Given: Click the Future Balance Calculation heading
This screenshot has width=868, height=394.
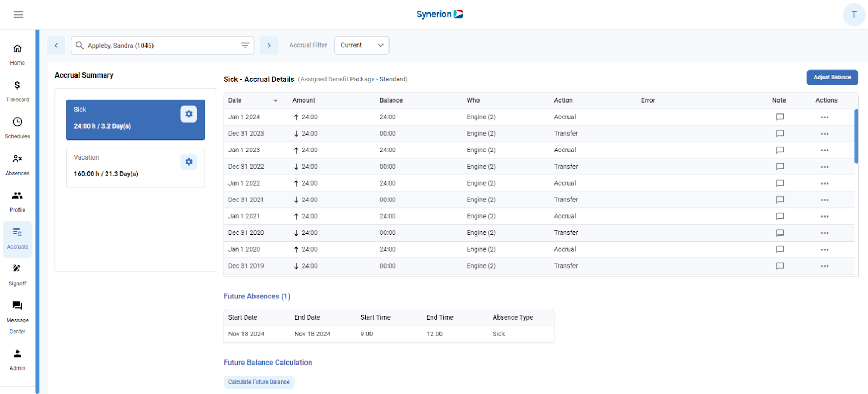Looking at the screenshot, I should [268, 363].
